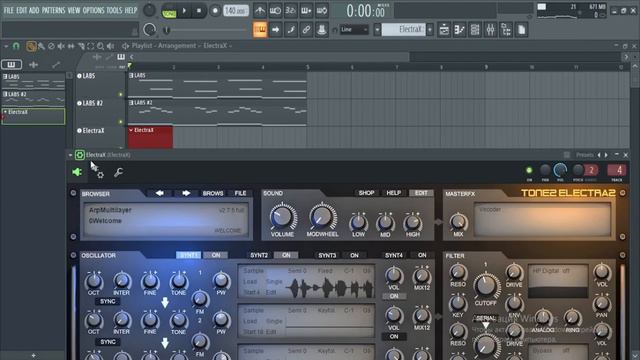Toggle the green channel ON LED
This screenshot has height=360, width=640.
(x=529, y=170)
